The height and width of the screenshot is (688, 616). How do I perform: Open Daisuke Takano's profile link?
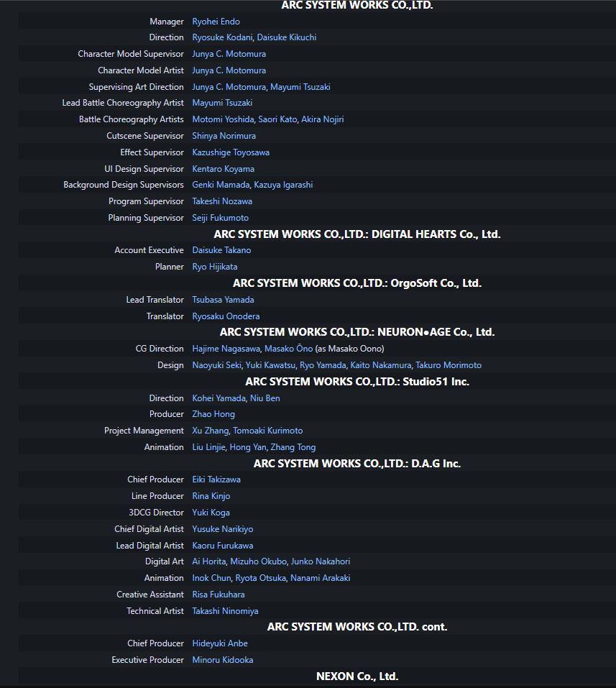pyautogui.click(x=221, y=250)
